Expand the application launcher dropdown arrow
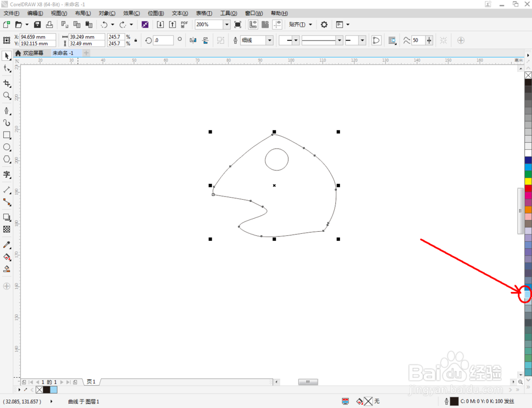Image resolution: width=532 pixels, height=408 pixels. coord(348,25)
